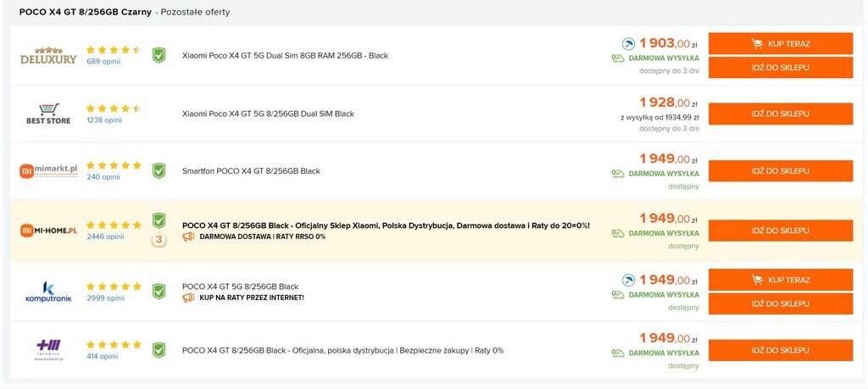This screenshot has width=868, height=389.
Task: Click the star rating for Deluxury
Action: pos(114,50)
